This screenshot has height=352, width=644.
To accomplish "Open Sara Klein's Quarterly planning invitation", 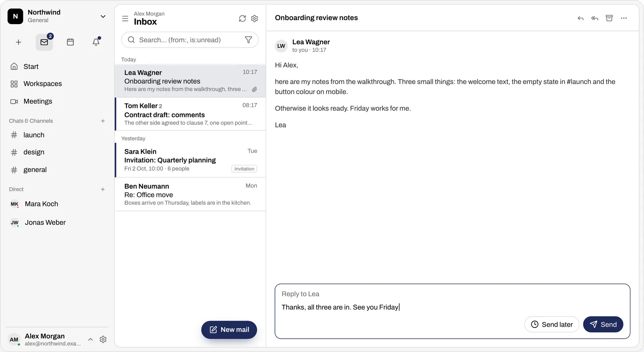I will click(190, 160).
